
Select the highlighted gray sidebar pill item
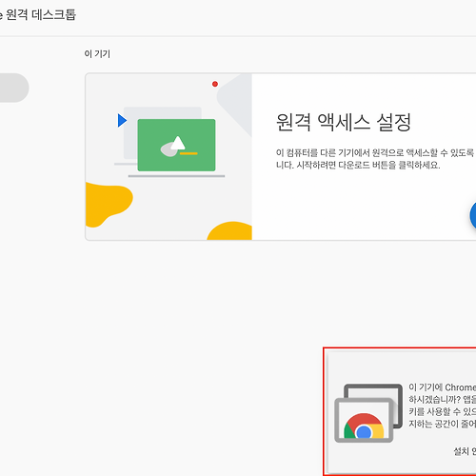14,88
